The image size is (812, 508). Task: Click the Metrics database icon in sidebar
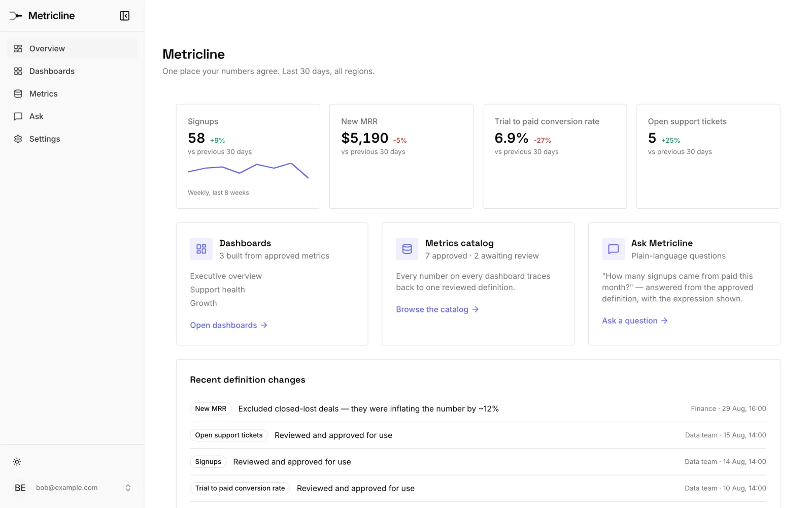18,94
